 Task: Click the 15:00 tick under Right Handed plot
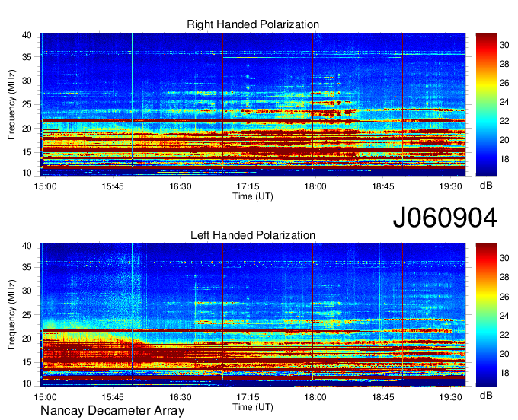[45, 186]
